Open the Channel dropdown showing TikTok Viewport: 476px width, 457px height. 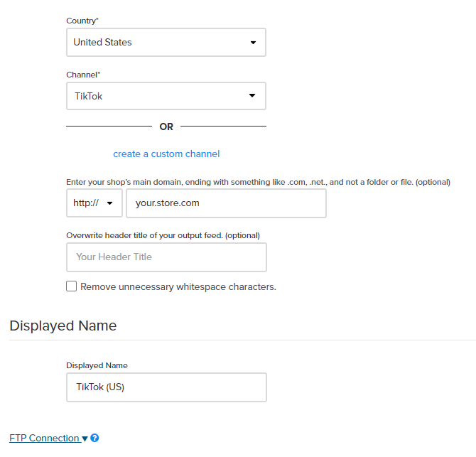click(166, 96)
